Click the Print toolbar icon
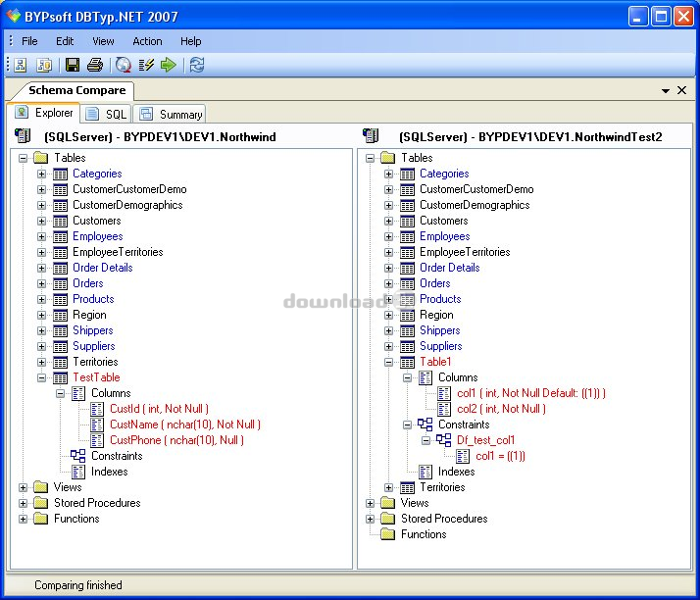 95,66
